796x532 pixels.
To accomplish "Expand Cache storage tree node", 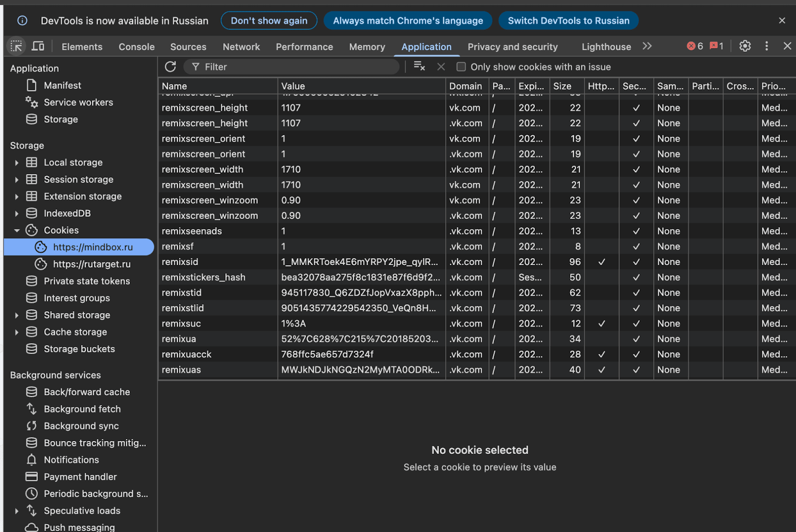I will (16, 332).
